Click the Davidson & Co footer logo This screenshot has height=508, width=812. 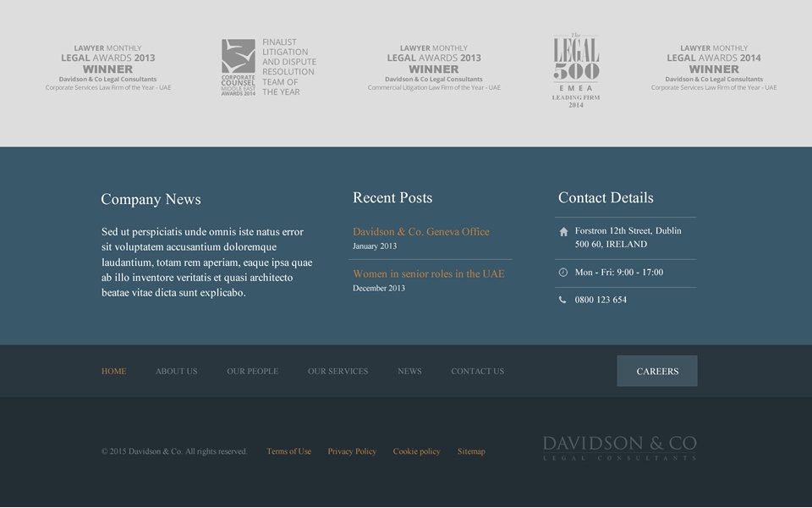tap(619, 448)
